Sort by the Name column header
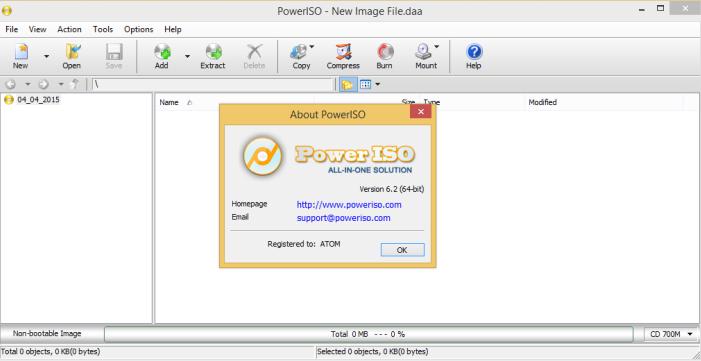The height and width of the screenshot is (361, 701). click(x=169, y=102)
